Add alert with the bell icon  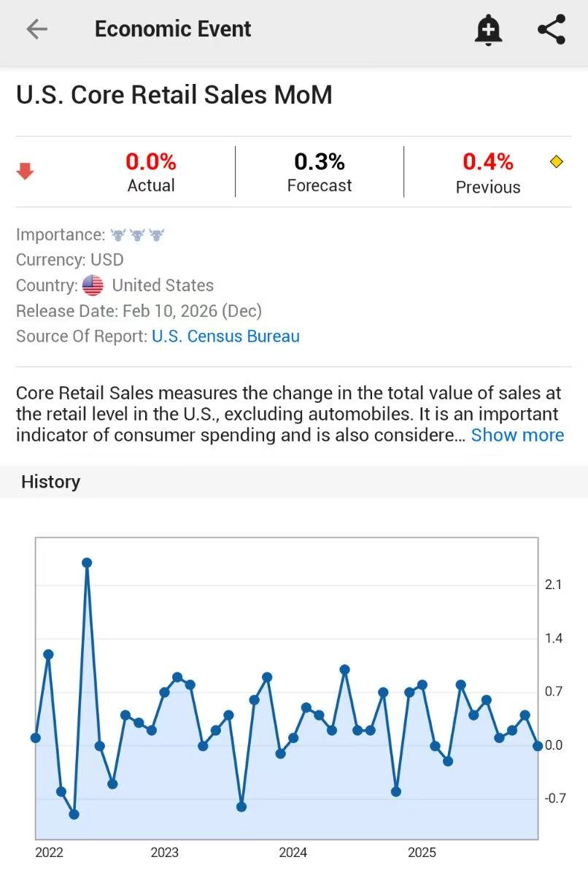pos(488,30)
